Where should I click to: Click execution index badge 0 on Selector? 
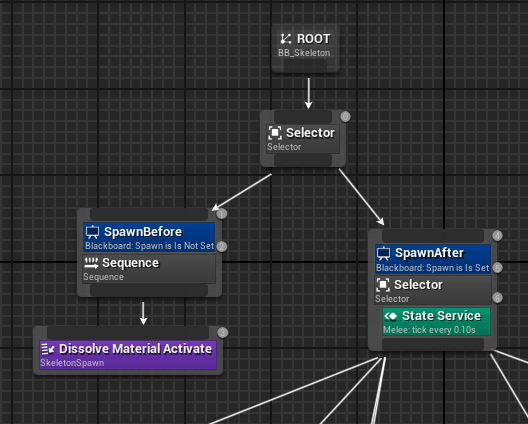345,117
